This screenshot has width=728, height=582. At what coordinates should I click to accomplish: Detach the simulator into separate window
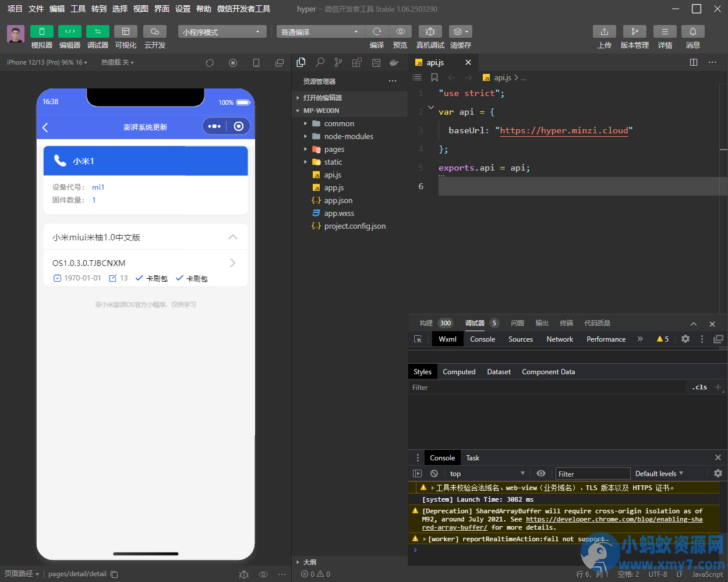click(280, 63)
